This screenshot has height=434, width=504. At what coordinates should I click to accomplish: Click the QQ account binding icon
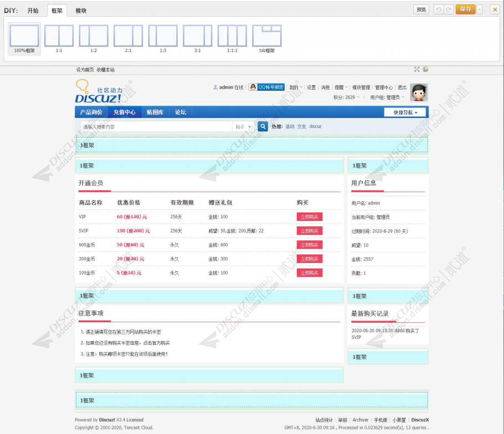click(x=266, y=87)
